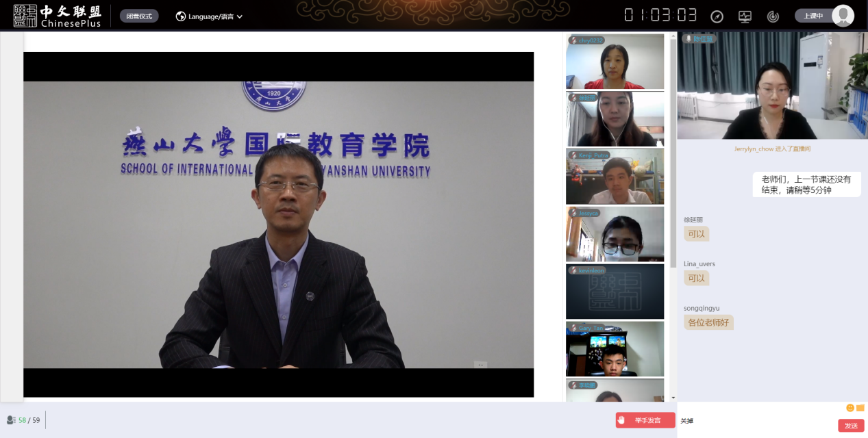
Task: Send the chat message with 发送
Action: 851,426
